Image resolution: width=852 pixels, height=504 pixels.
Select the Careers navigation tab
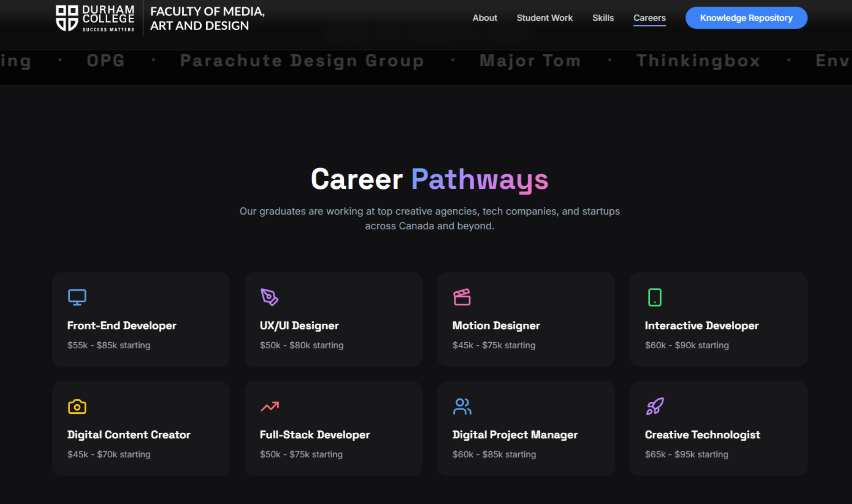coord(649,18)
